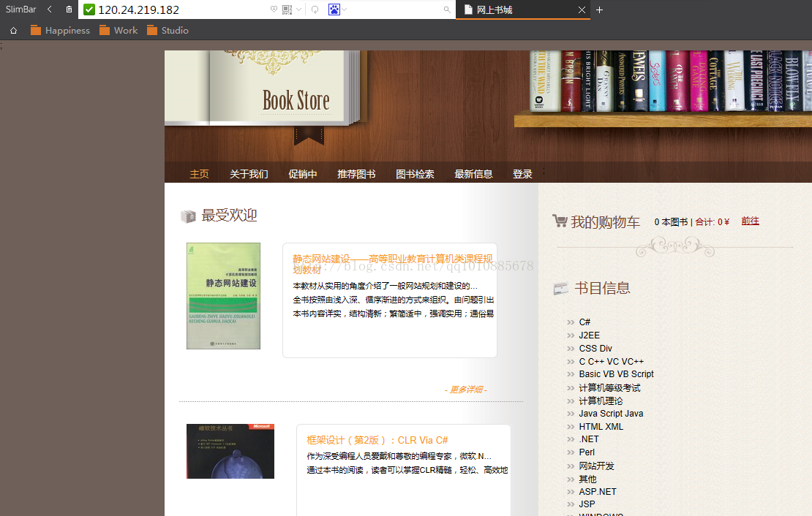812x516 pixels.
Task: Click the magnifier search icon
Action: [x=447, y=10]
